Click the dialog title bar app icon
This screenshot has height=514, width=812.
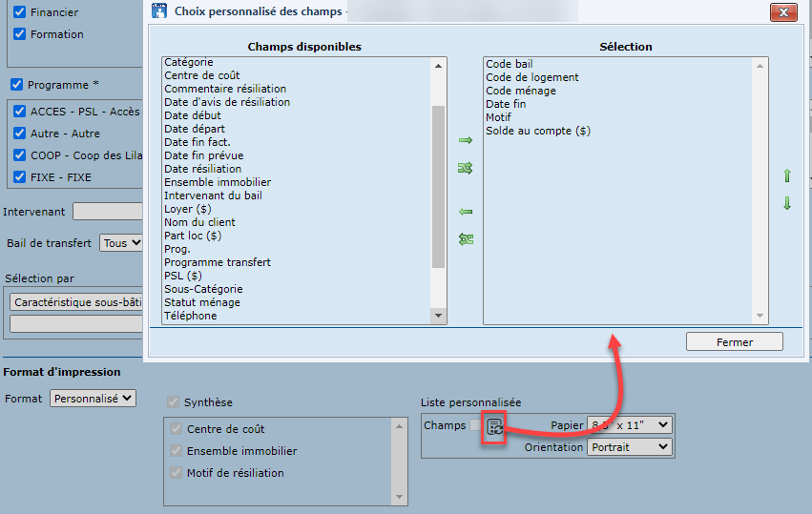coord(161,12)
